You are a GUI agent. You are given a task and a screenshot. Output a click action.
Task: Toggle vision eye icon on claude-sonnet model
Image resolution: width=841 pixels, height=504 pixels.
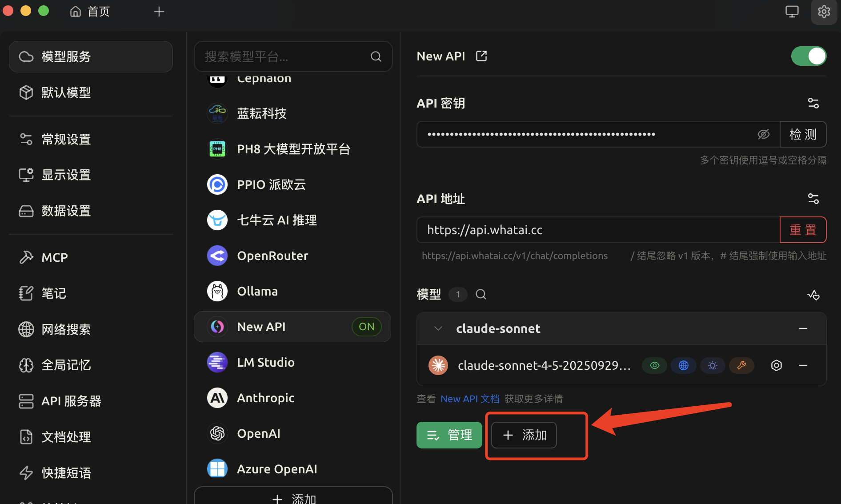[654, 365]
